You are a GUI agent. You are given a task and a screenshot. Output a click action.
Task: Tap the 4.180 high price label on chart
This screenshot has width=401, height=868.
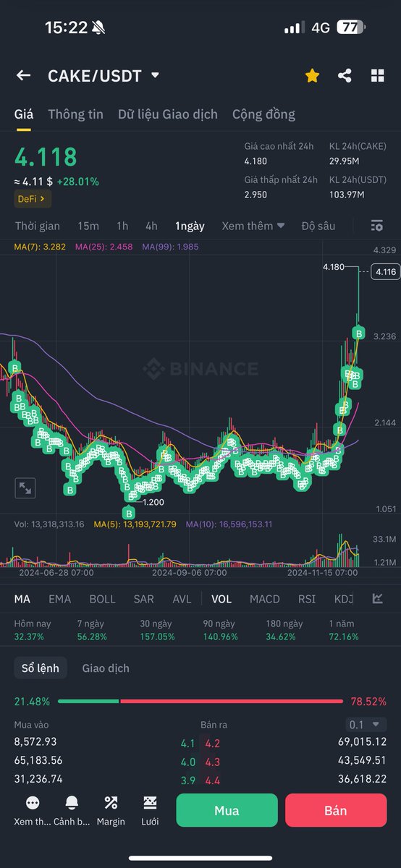(334, 267)
